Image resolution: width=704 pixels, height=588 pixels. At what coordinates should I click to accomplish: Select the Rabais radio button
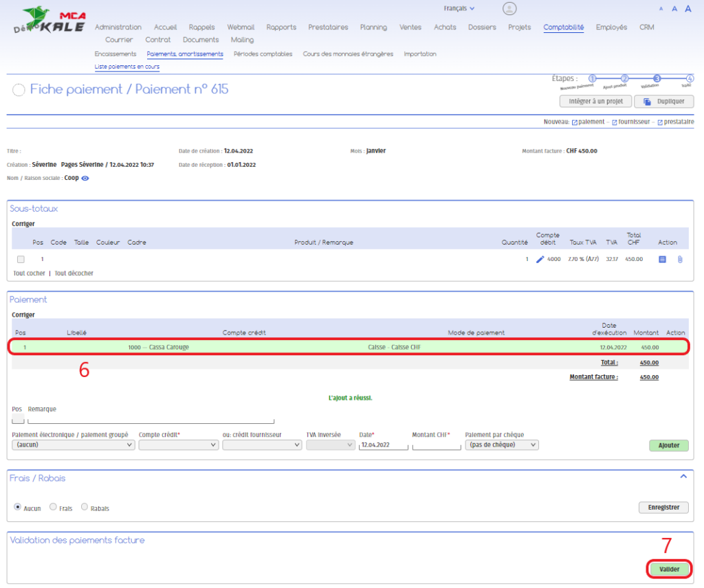85,508
